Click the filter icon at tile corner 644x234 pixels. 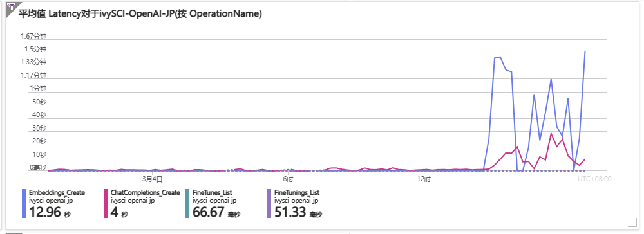coord(12,6)
